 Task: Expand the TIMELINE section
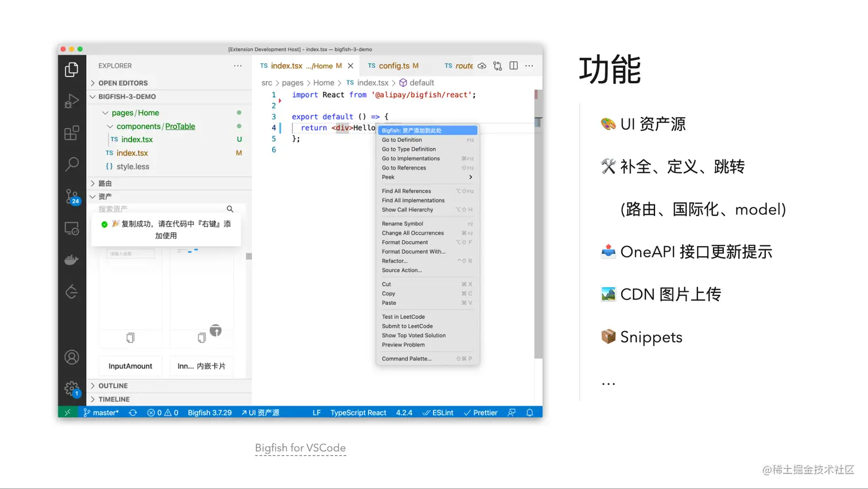click(x=169, y=399)
